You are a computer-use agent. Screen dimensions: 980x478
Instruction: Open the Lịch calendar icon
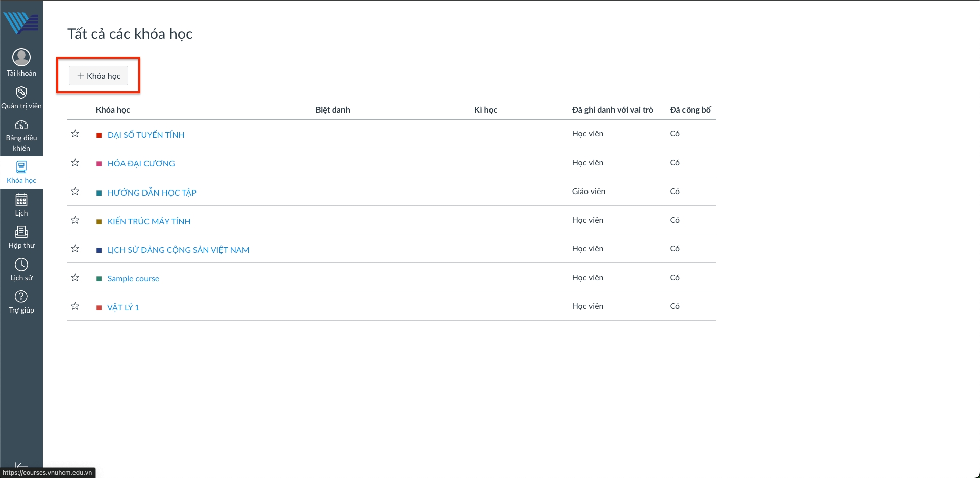click(21, 200)
